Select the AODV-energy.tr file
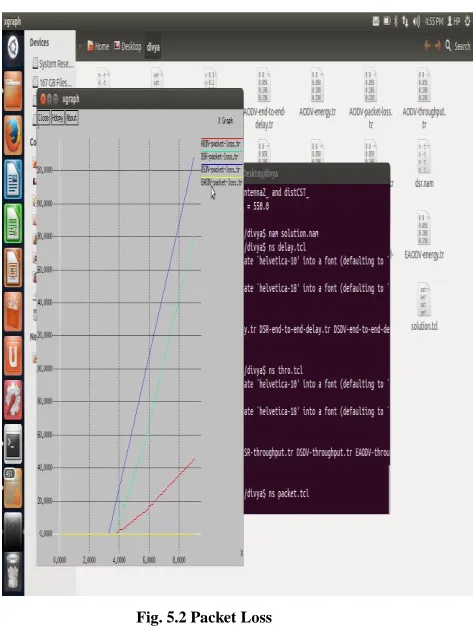 point(317,93)
